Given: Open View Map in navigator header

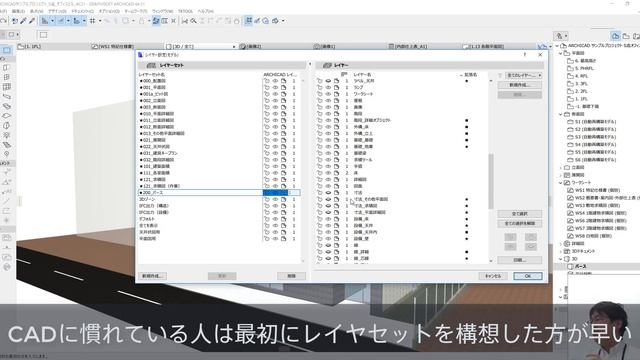Looking at the screenshot, I should click(626, 36).
